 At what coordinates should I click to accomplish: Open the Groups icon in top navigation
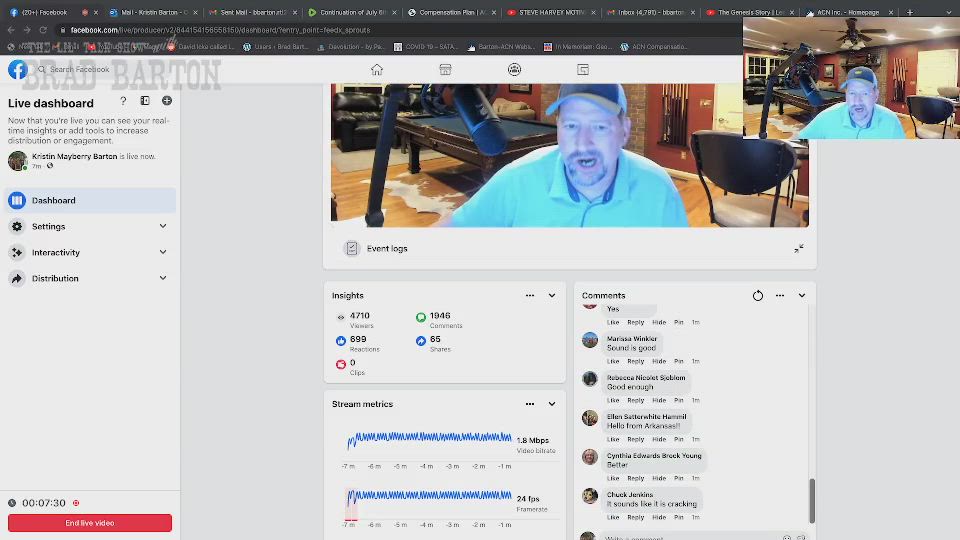coord(514,69)
